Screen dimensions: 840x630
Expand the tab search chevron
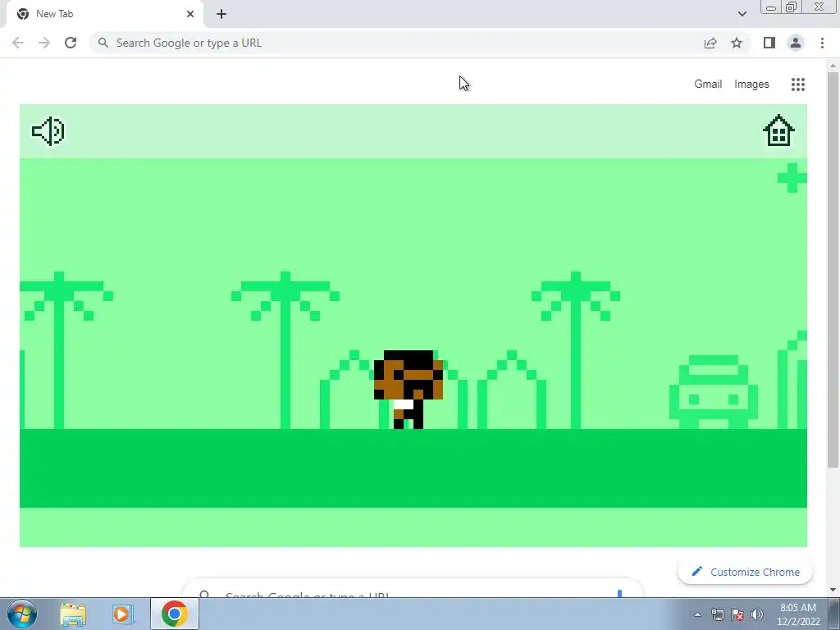coord(742,14)
